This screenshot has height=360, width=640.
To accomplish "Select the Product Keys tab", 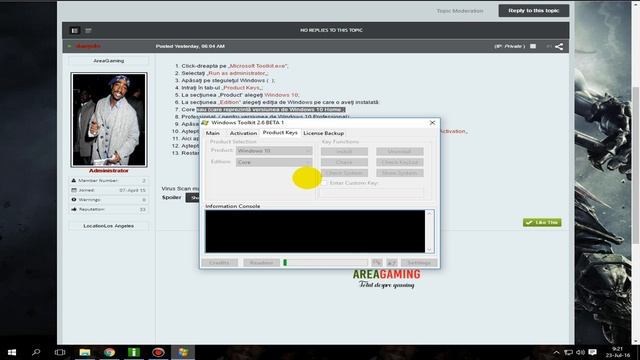I will (280, 133).
